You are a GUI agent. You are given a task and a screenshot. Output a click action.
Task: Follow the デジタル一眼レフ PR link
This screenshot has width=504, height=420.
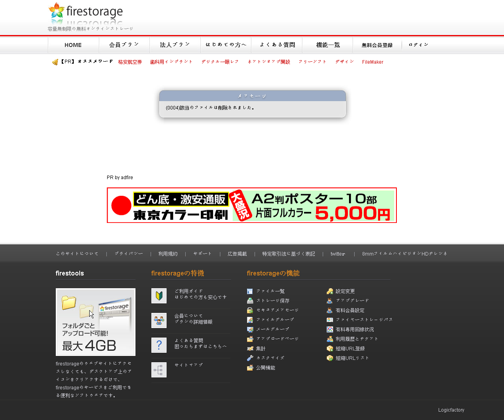pos(220,62)
